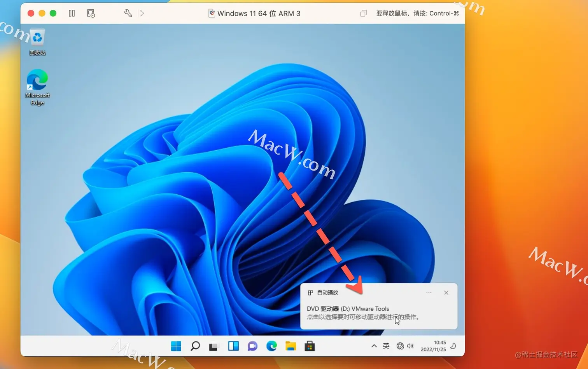Select the Microsoft Edge desktop shortcut
Screen dimensions: 588x369
37,87
